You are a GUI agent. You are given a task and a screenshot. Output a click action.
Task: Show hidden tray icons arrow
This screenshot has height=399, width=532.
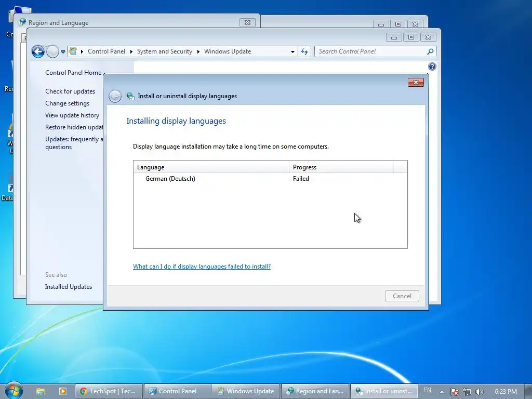tap(442, 392)
